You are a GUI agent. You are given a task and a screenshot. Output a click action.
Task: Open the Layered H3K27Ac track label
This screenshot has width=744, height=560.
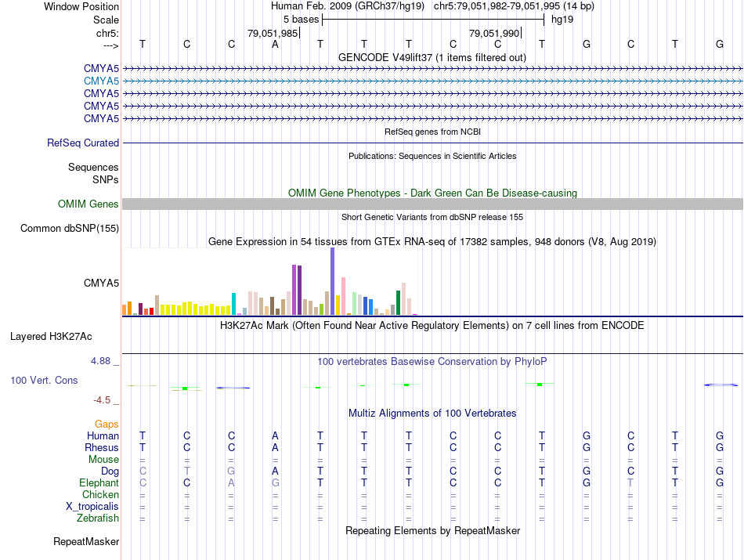(51, 337)
